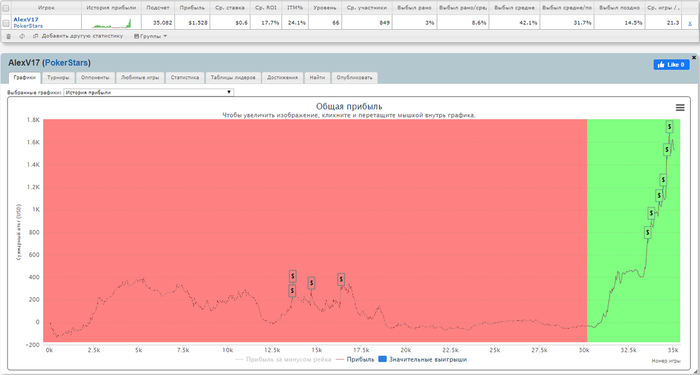This screenshot has height=375, width=700.
Task: Click the 17.7% ROI value
Action: 270,23
